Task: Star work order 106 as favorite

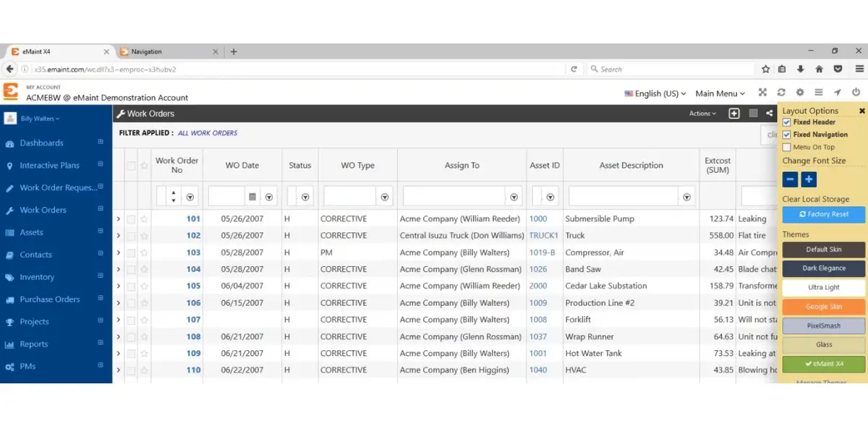Action: tap(144, 303)
